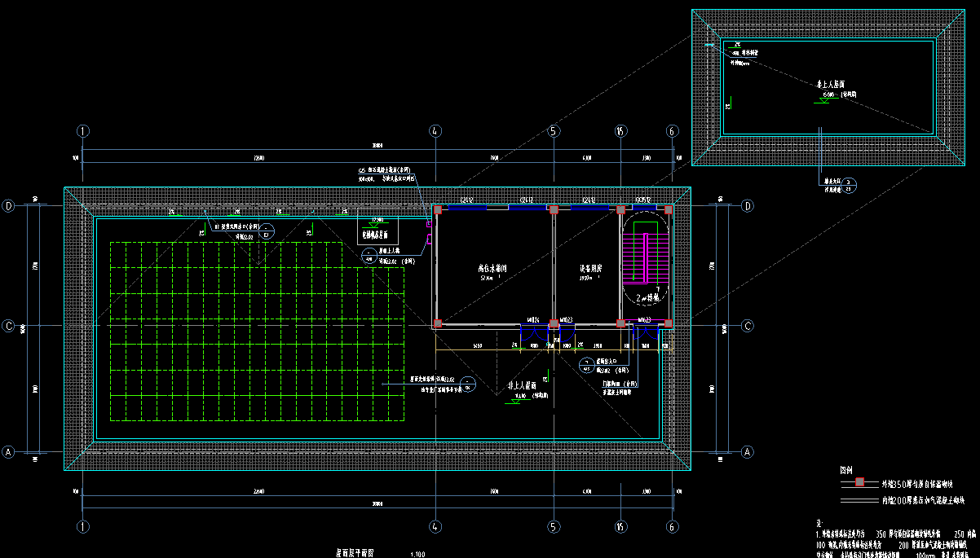Click axis bubble D left of plan
Viewport: 980px width, 558px height.
(x=9, y=206)
